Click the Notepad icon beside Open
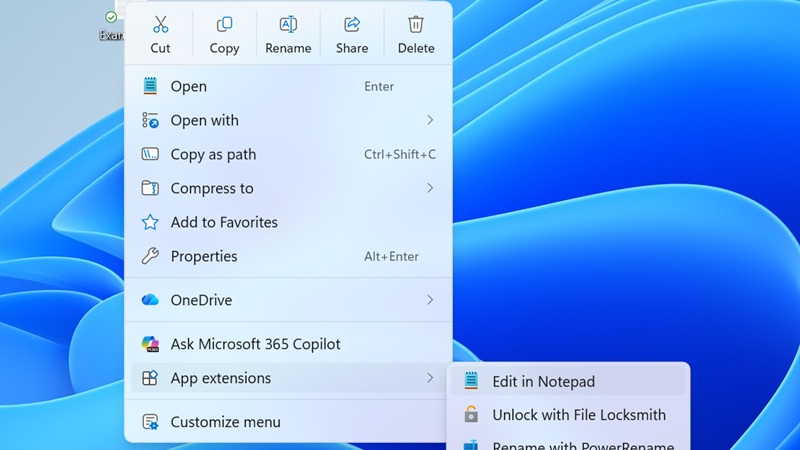This screenshot has width=800, height=450. click(x=150, y=86)
